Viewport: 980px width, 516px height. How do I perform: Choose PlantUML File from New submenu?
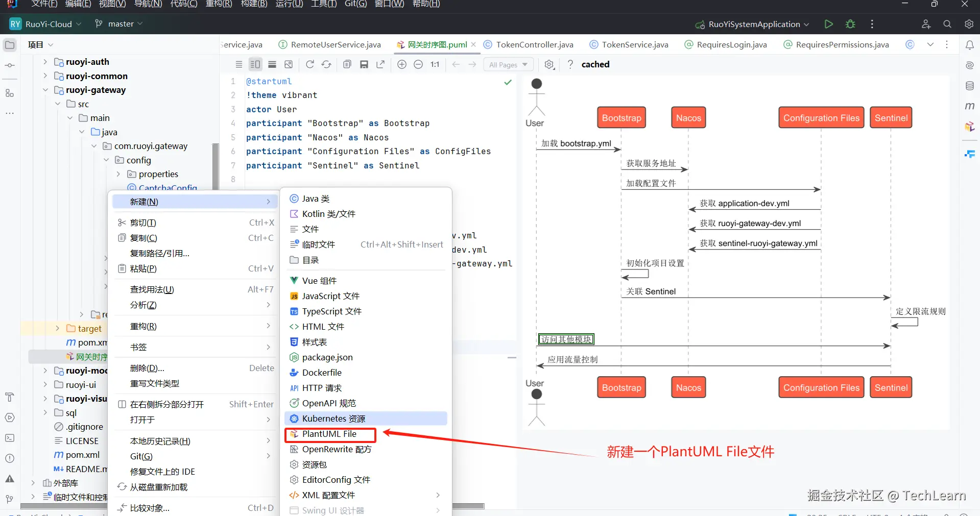point(329,434)
